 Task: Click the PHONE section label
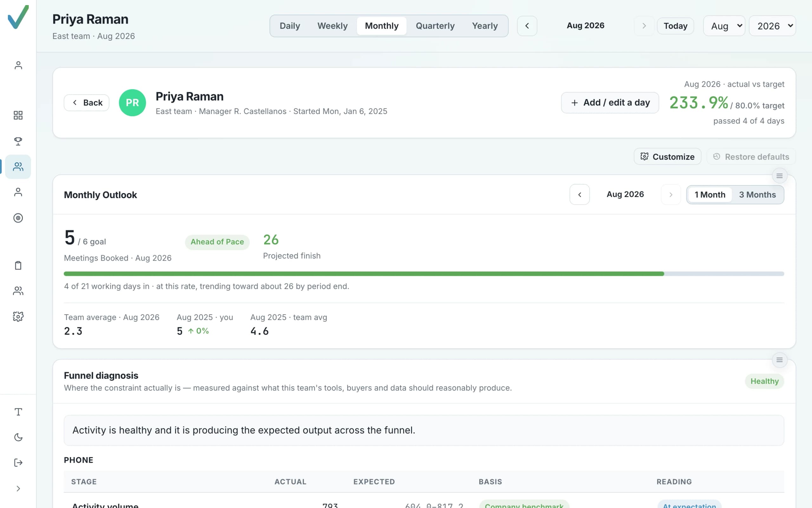point(79,460)
